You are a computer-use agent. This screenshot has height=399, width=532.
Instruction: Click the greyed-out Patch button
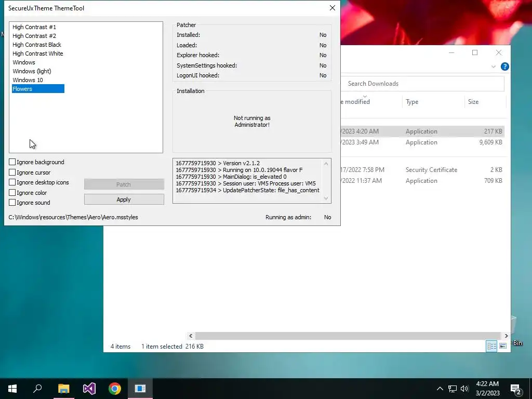click(x=124, y=184)
